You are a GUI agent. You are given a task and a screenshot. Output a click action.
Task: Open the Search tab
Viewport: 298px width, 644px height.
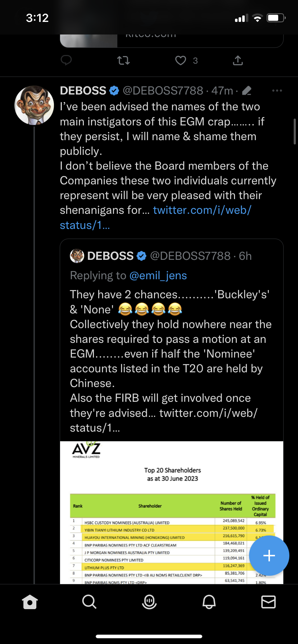click(89, 602)
